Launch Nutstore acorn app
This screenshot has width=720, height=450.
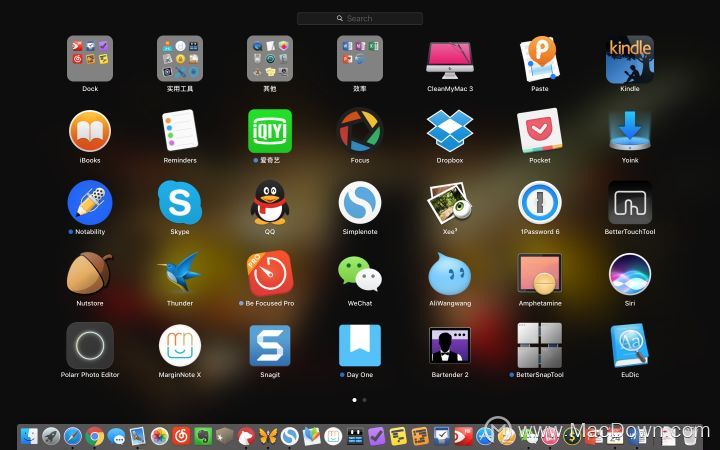pyautogui.click(x=90, y=273)
